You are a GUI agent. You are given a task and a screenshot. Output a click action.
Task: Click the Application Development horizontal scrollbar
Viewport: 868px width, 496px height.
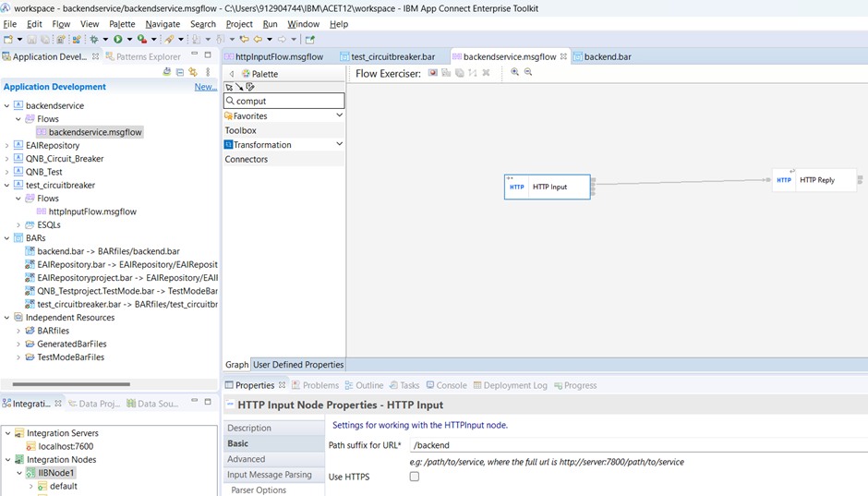pos(71,383)
